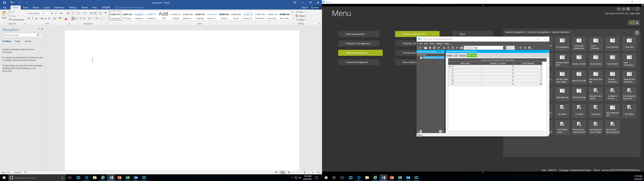This screenshot has height=181, width=644.
Task: Click the Increase Indent icon in Word
Action: (x=95, y=13)
